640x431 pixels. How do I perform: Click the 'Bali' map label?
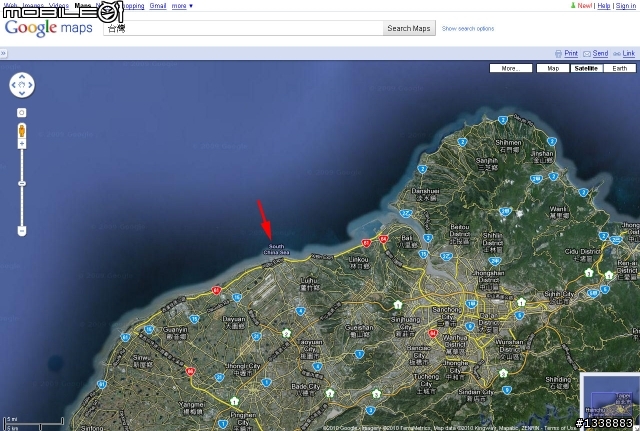[x=407, y=241]
